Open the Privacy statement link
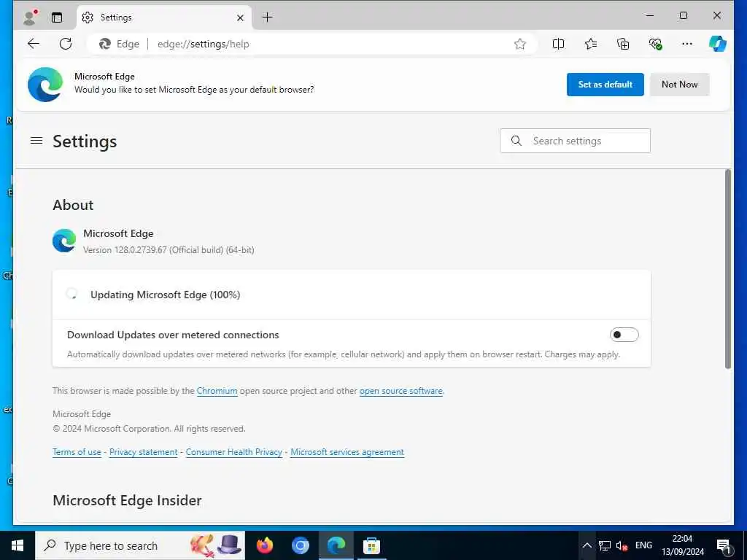This screenshot has height=560, width=747. (x=144, y=452)
